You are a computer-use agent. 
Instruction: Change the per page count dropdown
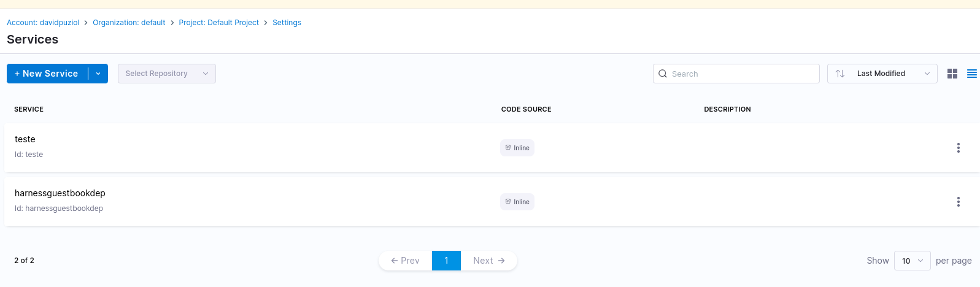coord(912,261)
